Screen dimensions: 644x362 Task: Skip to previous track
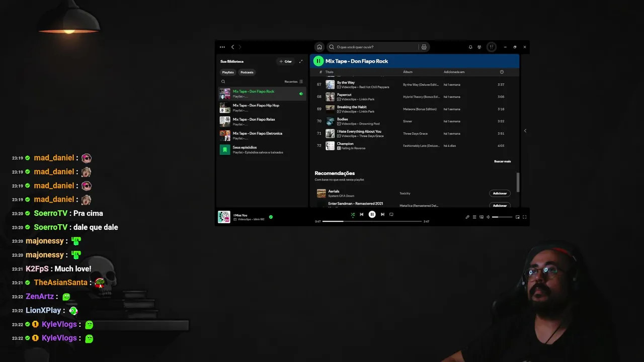coord(361,214)
